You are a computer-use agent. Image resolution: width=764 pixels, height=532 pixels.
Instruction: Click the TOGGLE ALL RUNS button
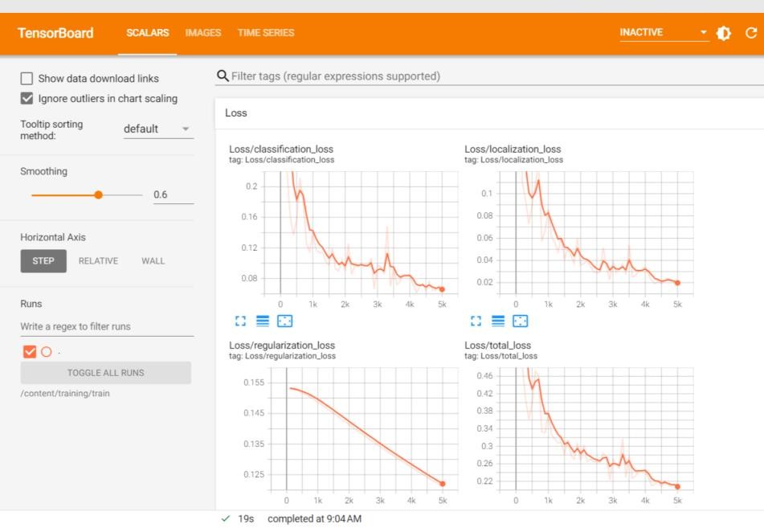(106, 373)
